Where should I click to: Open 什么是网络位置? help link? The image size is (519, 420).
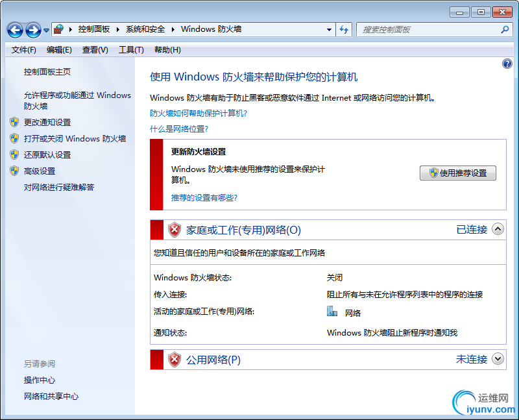point(179,129)
